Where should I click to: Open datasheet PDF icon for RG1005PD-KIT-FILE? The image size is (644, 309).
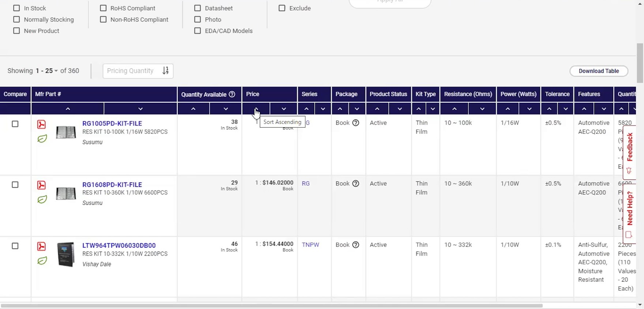coord(41,124)
